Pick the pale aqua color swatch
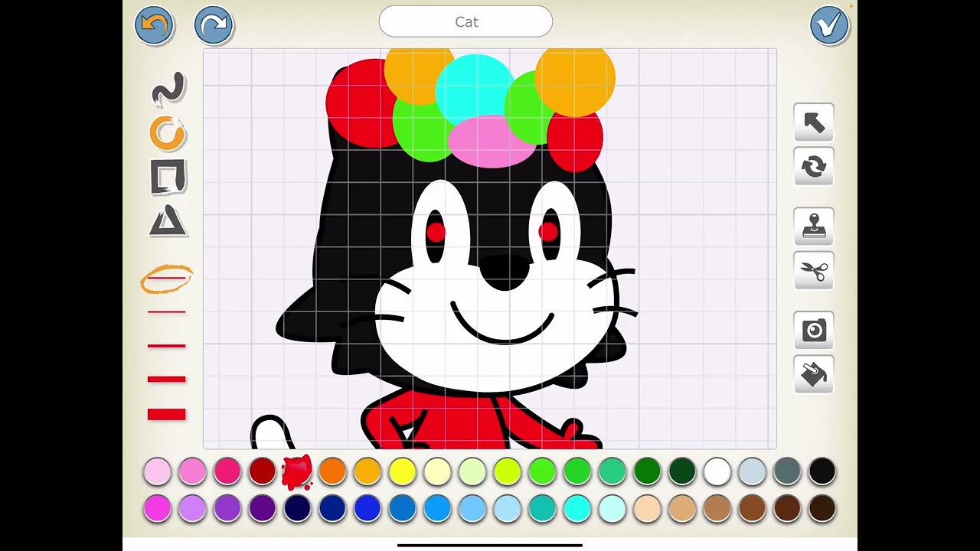This screenshot has width=980, height=551. click(612, 508)
